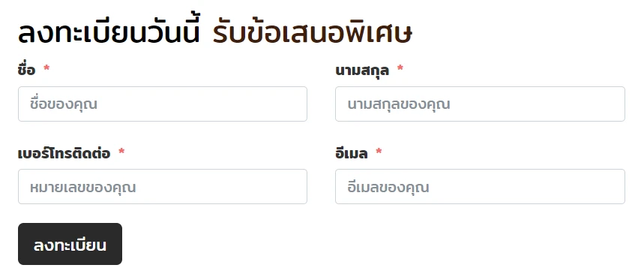The image size is (644, 280).
Task: Focus the นามสกุล last name input box
Action: (480, 104)
